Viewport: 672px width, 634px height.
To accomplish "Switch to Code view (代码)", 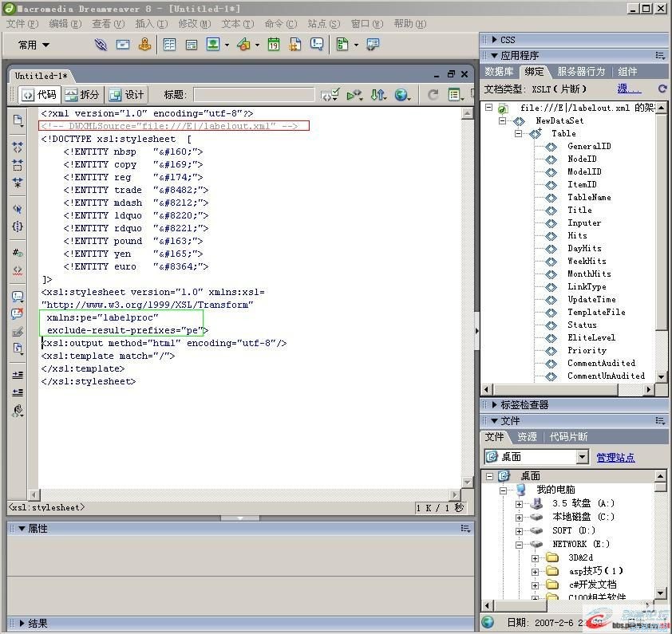I will click(x=38, y=95).
